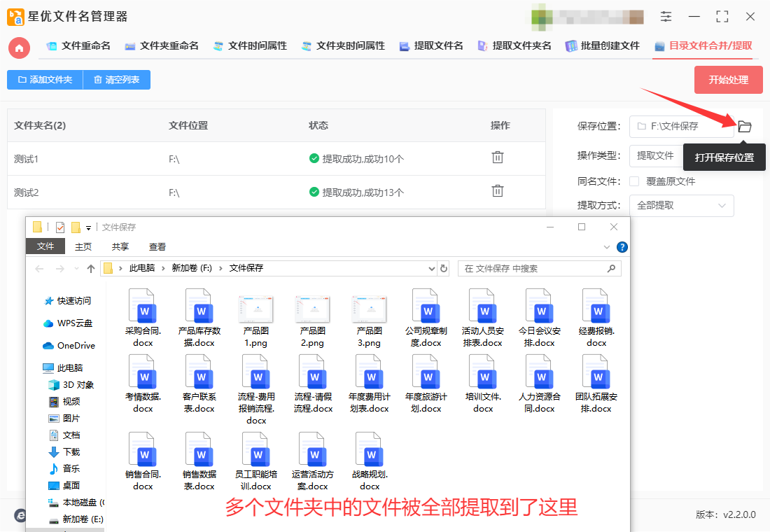Select the 公司规章制度.docx file
Viewport: 770px width, 532px height.
click(x=426, y=318)
